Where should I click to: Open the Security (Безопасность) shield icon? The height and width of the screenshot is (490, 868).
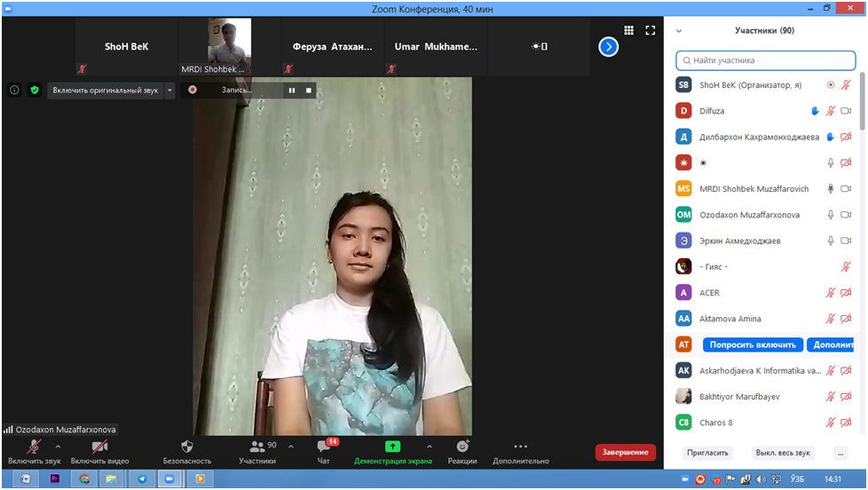click(x=186, y=447)
